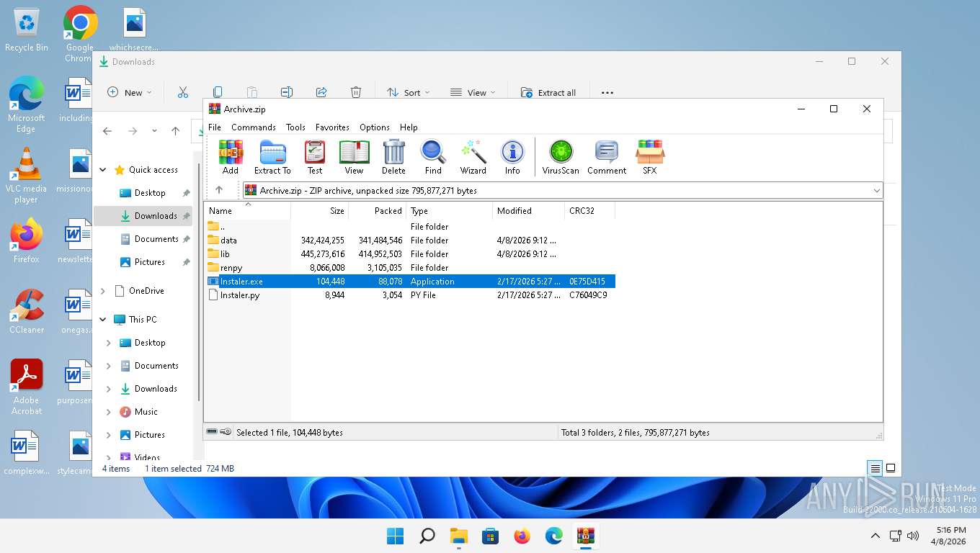Screen dimensions: 980x553
Task: Open the New dropdown in Downloads window
Action: pos(130,92)
